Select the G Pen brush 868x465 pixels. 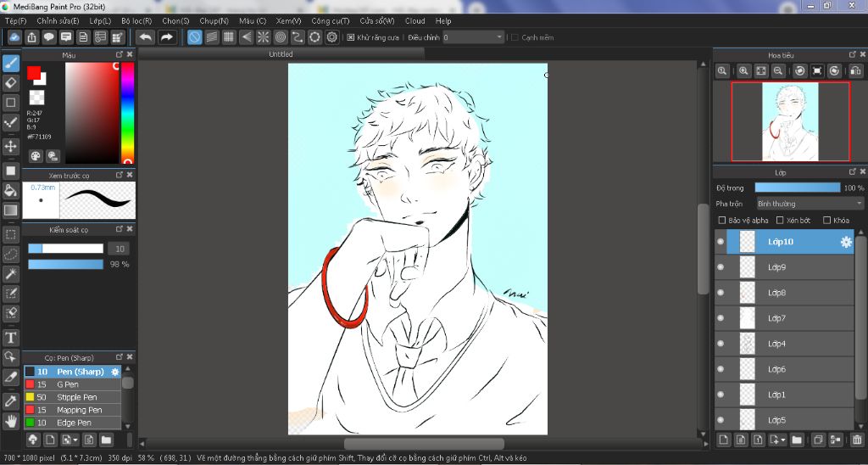click(x=72, y=384)
